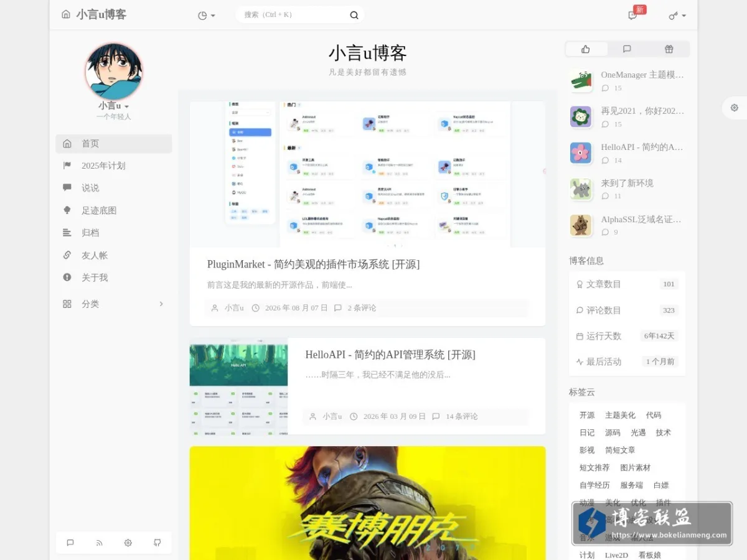
Task: Select the 代码 tag
Action: pyautogui.click(x=654, y=415)
